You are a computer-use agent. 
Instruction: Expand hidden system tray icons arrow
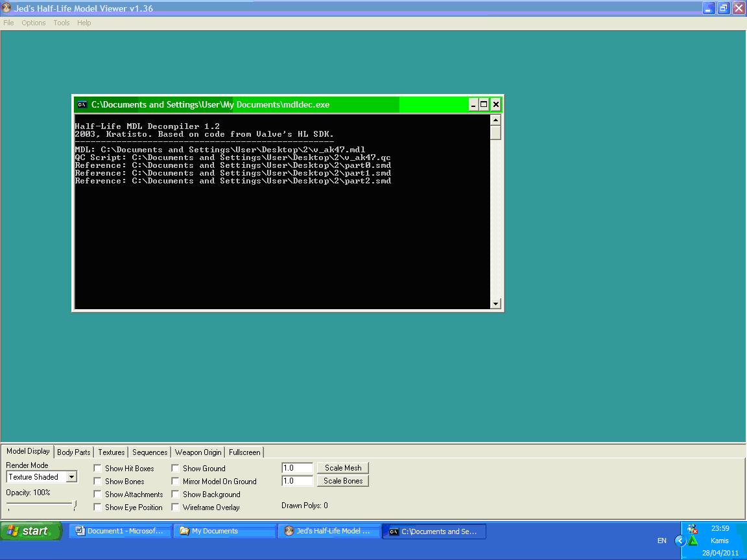[x=680, y=541]
